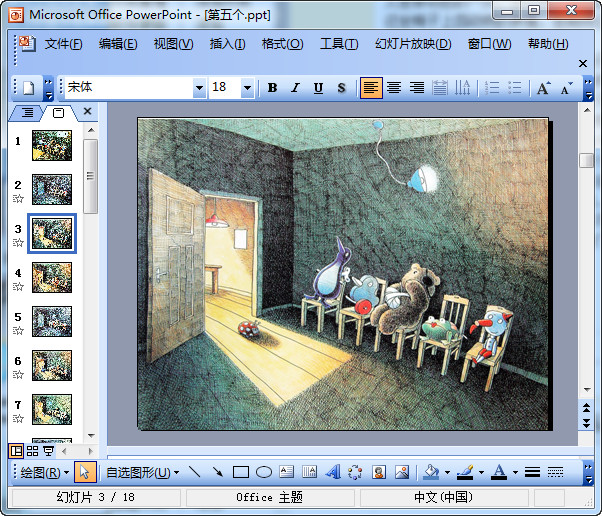The width and height of the screenshot is (602, 516).
Task: Click the font size field showing 18
Action: pyautogui.click(x=225, y=88)
